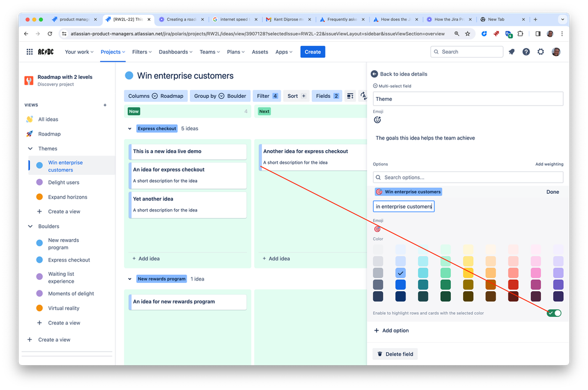Reload the browser page
The height and width of the screenshot is (390, 588).
pyautogui.click(x=50, y=34)
